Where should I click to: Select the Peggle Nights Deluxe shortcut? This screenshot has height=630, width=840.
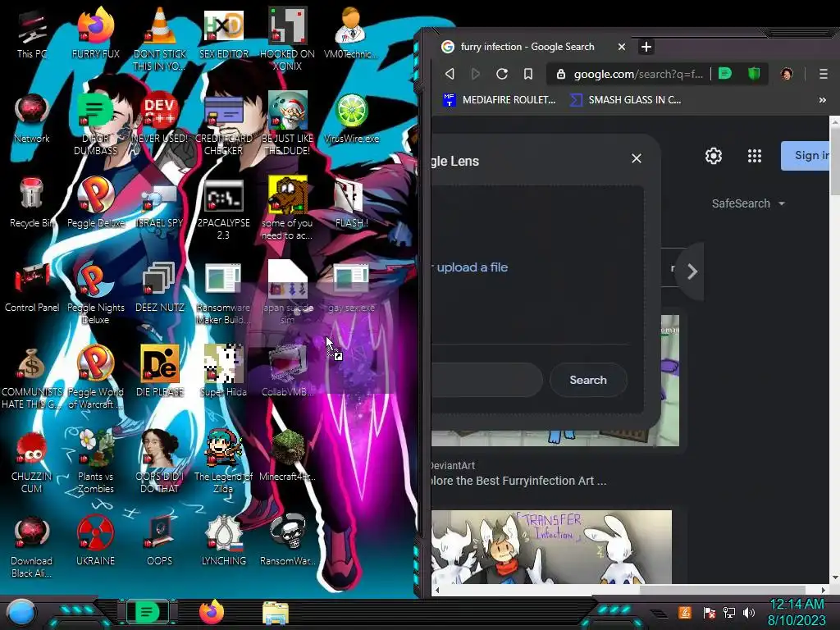coord(95,294)
